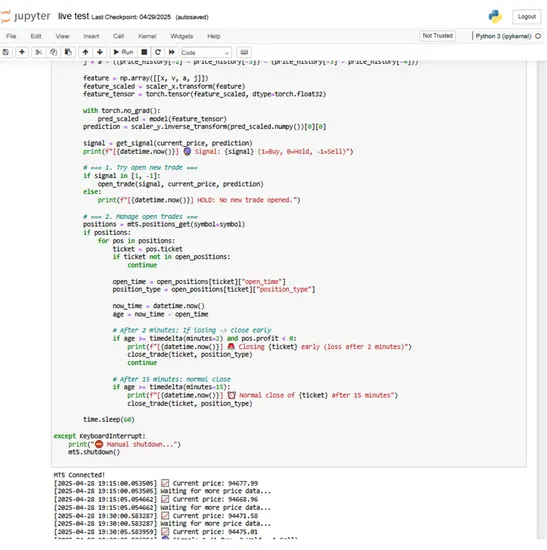This screenshot has width=547, height=550.
Task: Open the Cell menu
Action: pos(118,36)
